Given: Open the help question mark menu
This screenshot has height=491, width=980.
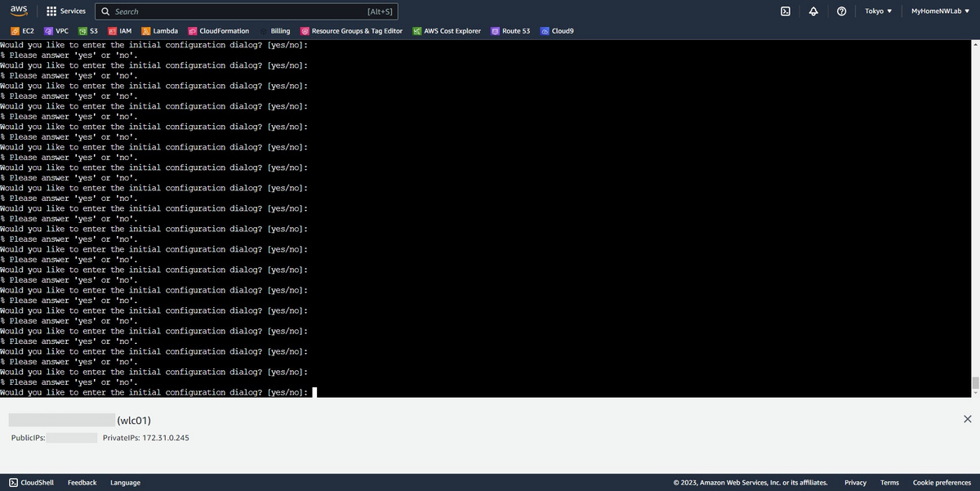Looking at the screenshot, I should 841,11.
